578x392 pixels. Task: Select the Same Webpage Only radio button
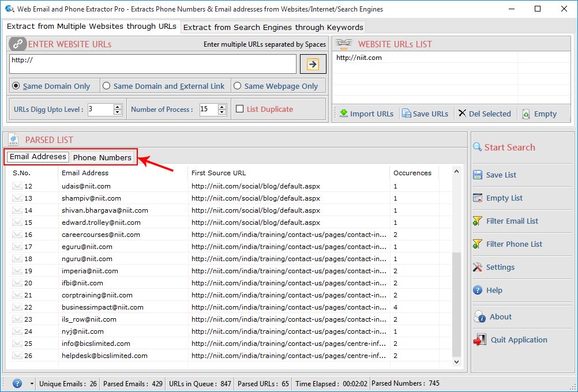click(x=238, y=86)
